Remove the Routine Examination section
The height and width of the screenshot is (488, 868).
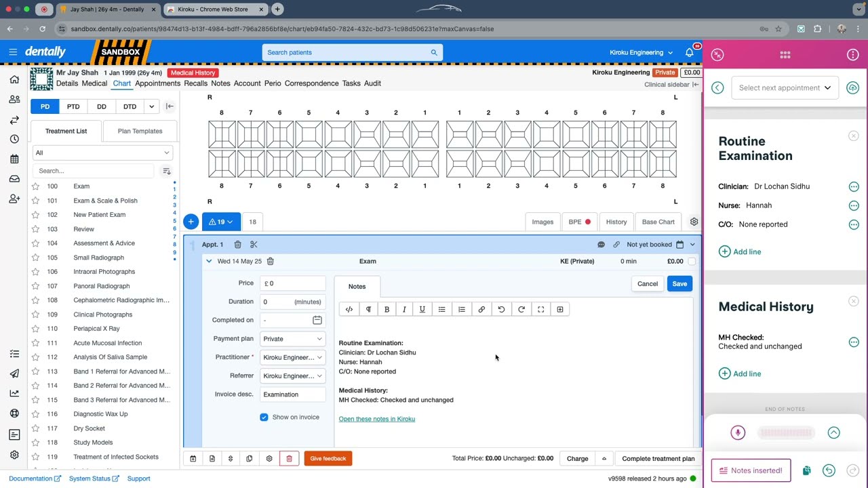click(x=854, y=136)
